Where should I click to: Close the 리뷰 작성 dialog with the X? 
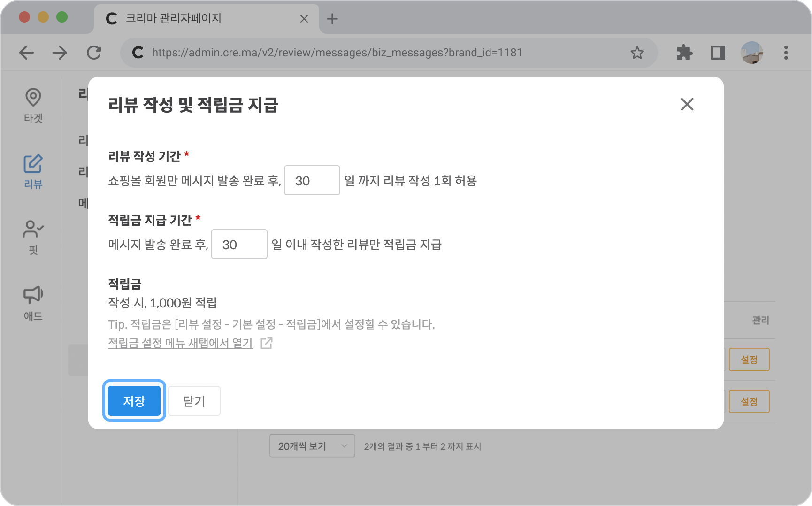coord(687,105)
